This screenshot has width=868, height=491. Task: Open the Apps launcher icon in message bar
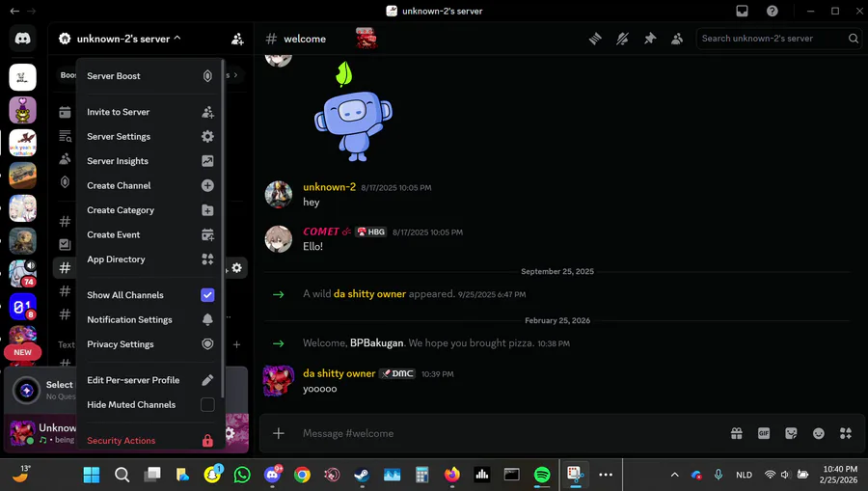[845, 433]
